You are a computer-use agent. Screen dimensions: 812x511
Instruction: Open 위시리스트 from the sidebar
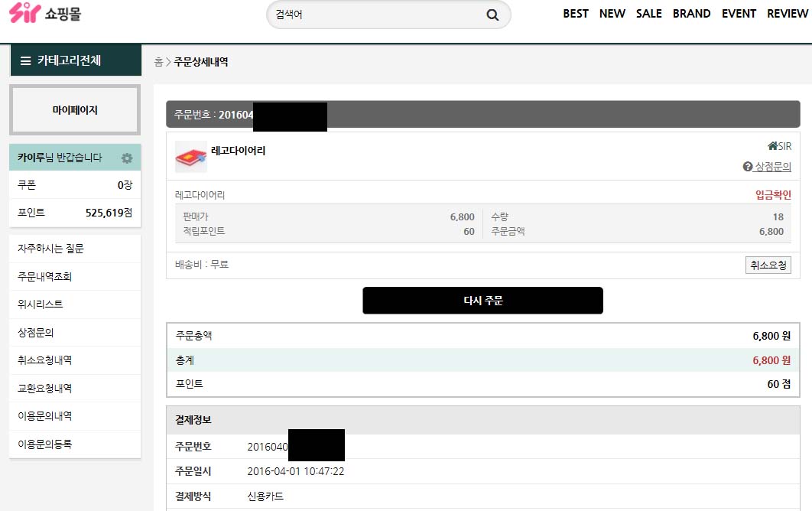(x=41, y=304)
